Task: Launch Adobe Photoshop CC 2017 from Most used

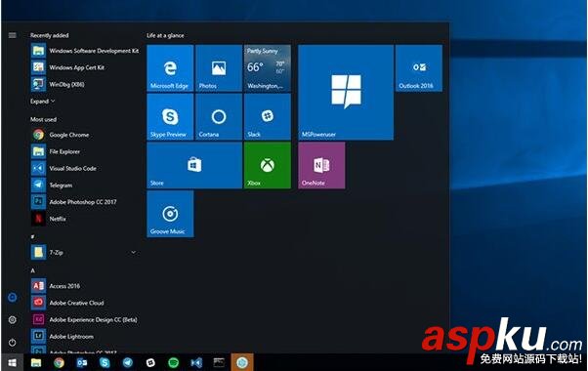Action: point(84,202)
